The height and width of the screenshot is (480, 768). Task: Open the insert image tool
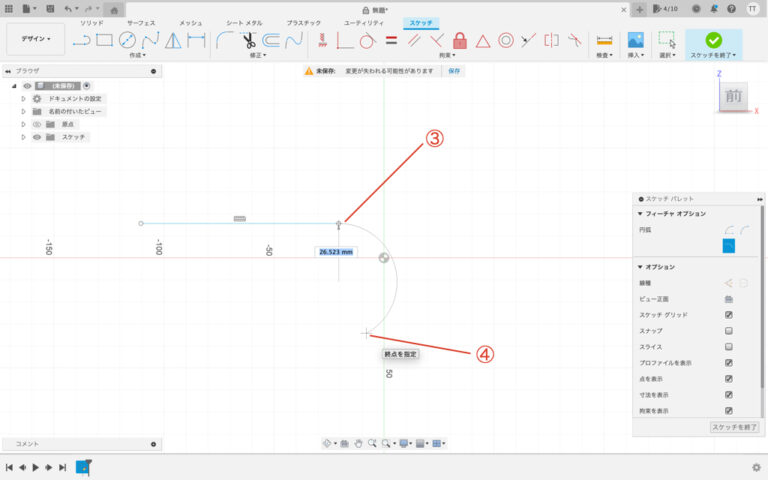tap(634, 40)
